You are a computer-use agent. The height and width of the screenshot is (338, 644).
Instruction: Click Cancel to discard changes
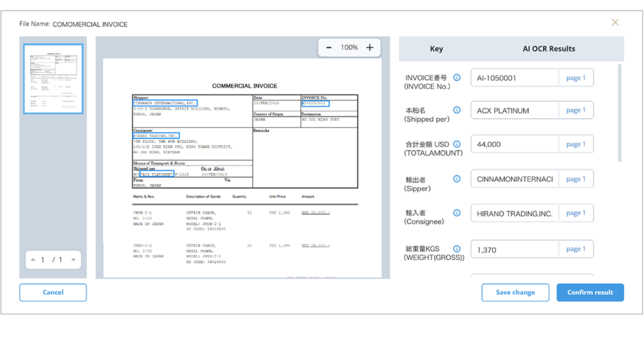(x=53, y=292)
